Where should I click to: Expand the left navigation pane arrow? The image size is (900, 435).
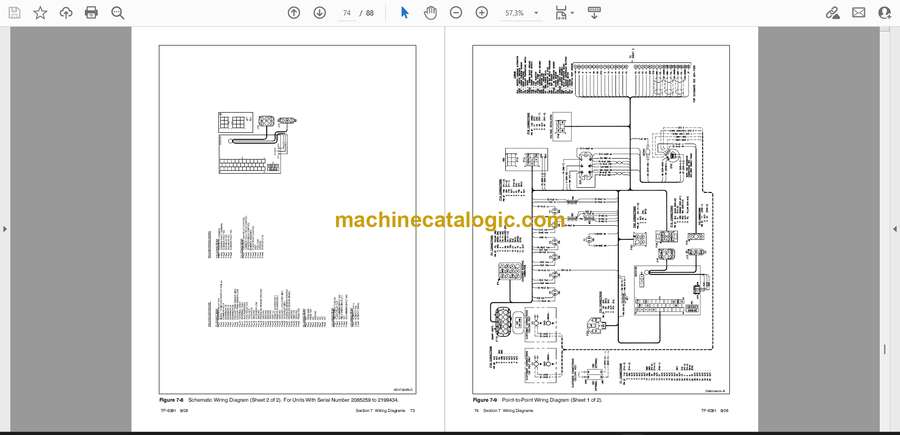tap(5, 229)
